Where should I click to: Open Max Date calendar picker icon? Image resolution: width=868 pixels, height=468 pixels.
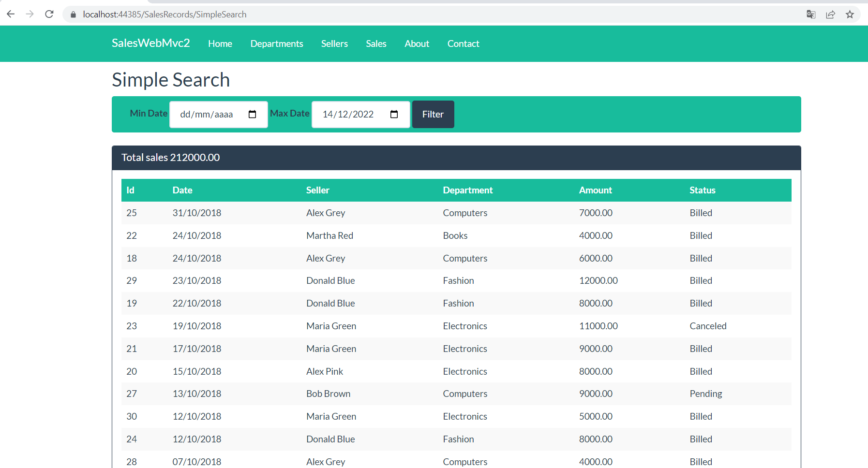click(x=394, y=115)
